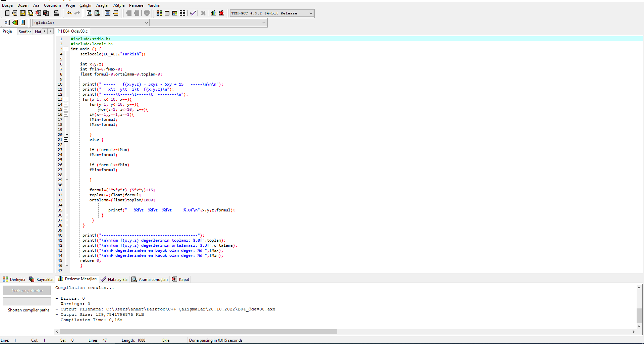The width and height of the screenshot is (644, 344).
Task: Click the Syntax check checkmark icon
Action: pyautogui.click(x=193, y=13)
